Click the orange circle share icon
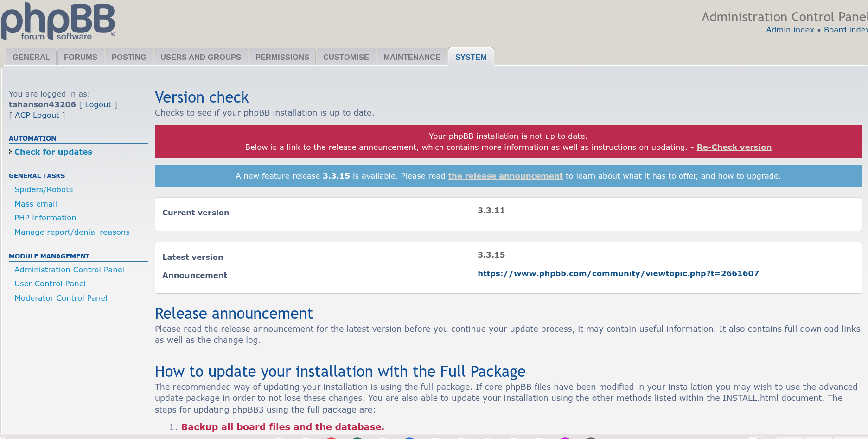This screenshot has width=868, height=439. point(331,438)
